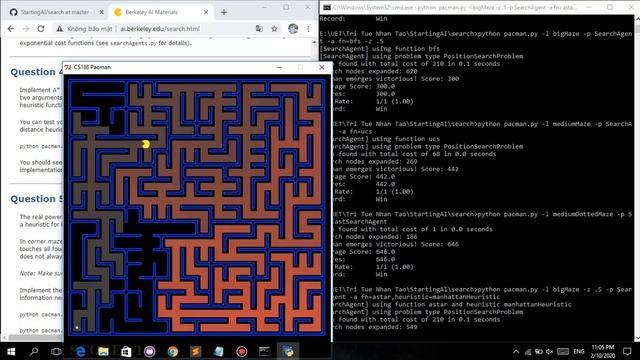The height and width of the screenshot is (360, 640).
Task: Open the translate page icon
Action: tap(259, 29)
